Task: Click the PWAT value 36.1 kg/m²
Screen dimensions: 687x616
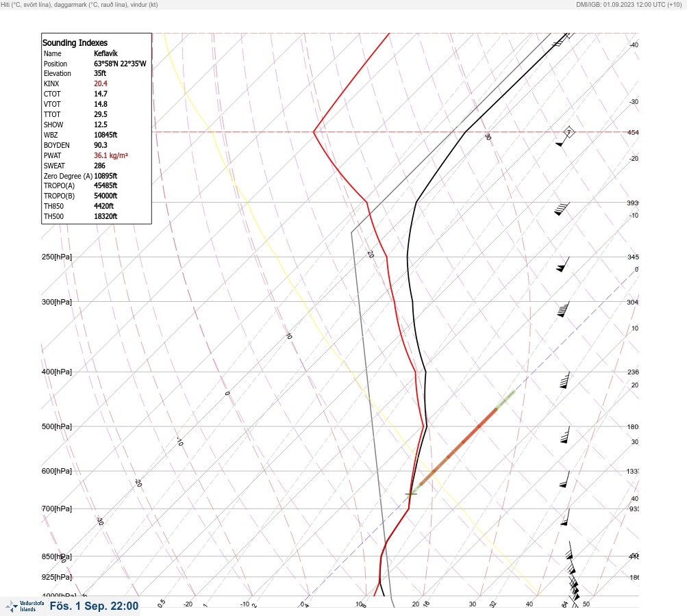Action: pos(111,155)
